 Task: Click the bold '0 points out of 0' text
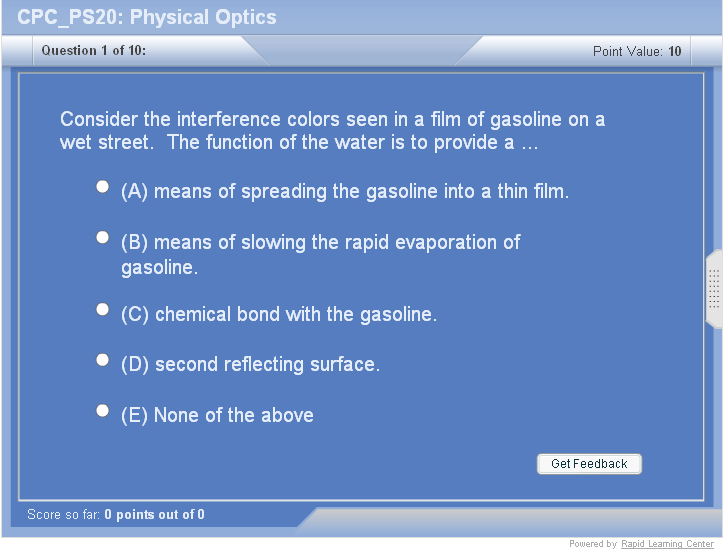pos(154,515)
